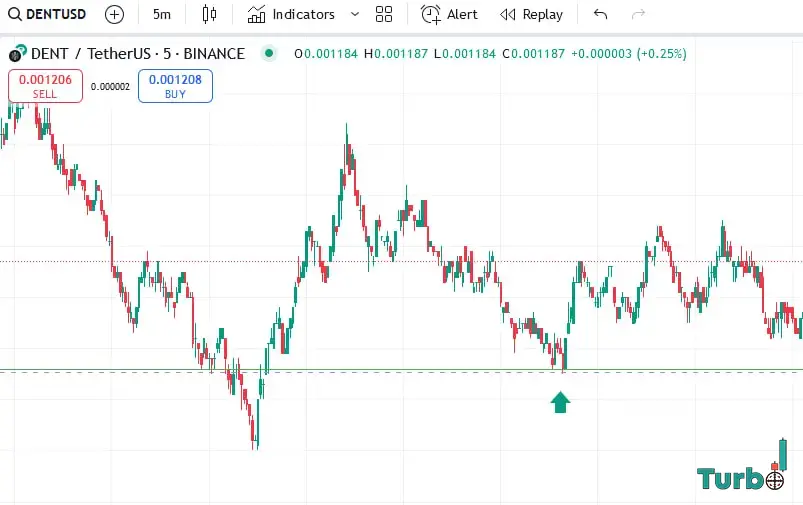
Task: Open layout setup grid icon
Action: point(384,14)
